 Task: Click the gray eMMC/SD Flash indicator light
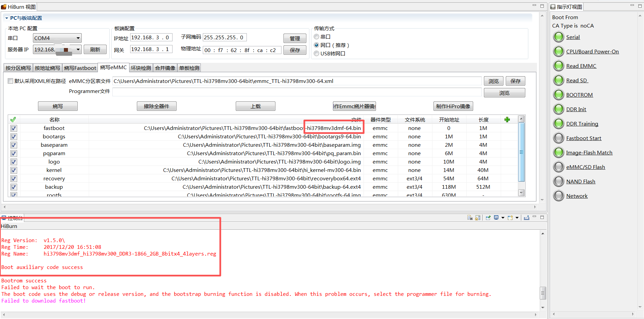point(559,167)
